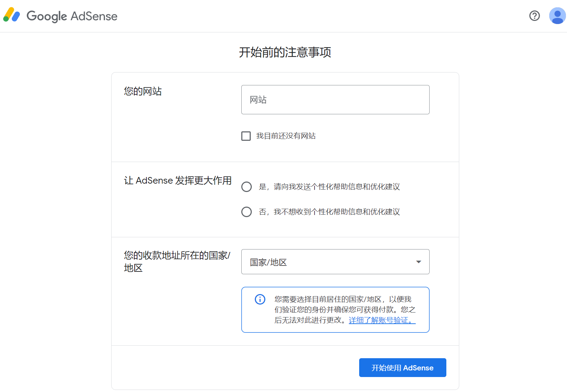Select radio 否，我不想收到个性化帮助信息和优化建议
Viewport: 567px width, 392px height.
click(247, 212)
